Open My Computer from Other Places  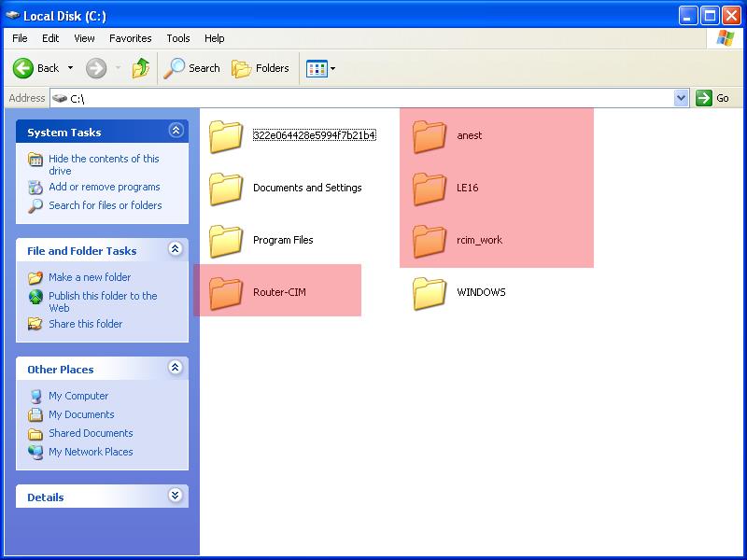tap(78, 396)
